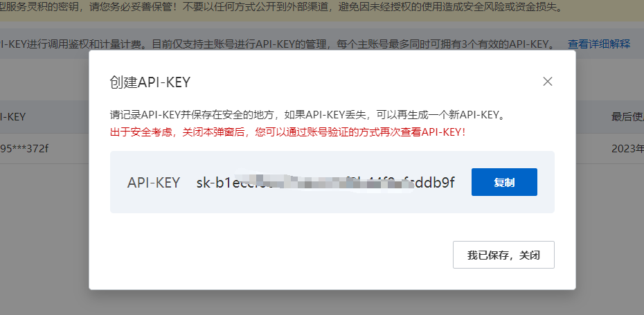The width and height of the screenshot is (644, 315).
Task: Confirm with 我已保存，关闭 button
Action: pyautogui.click(x=503, y=255)
